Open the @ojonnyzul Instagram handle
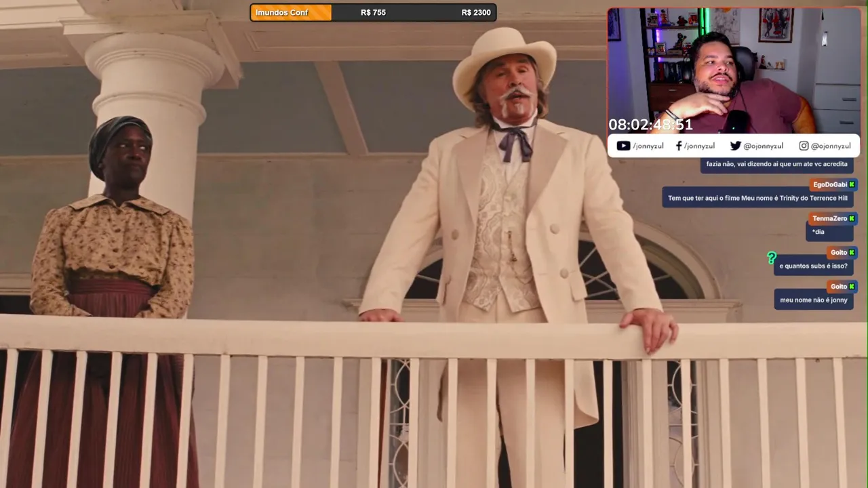 (831, 146)
